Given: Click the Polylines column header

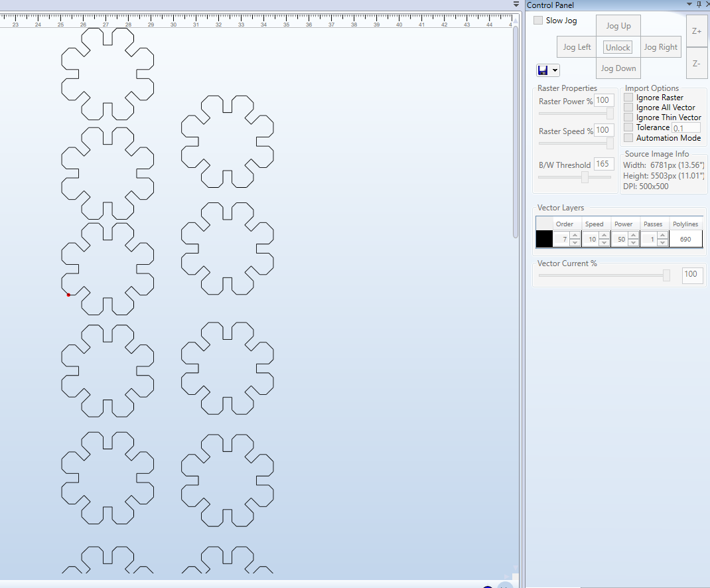Looking at the screenshot, I should coord(685,224).
